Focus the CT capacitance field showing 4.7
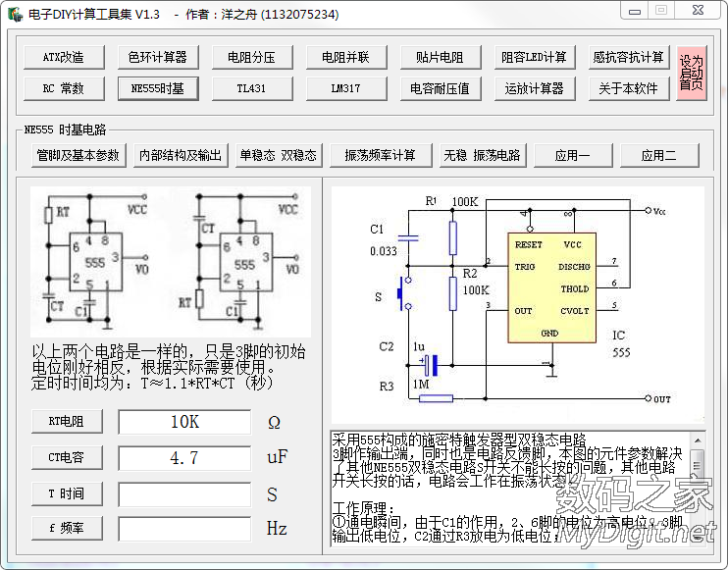Viewport: 728px width, 570px height. click(x=184, y=458)
